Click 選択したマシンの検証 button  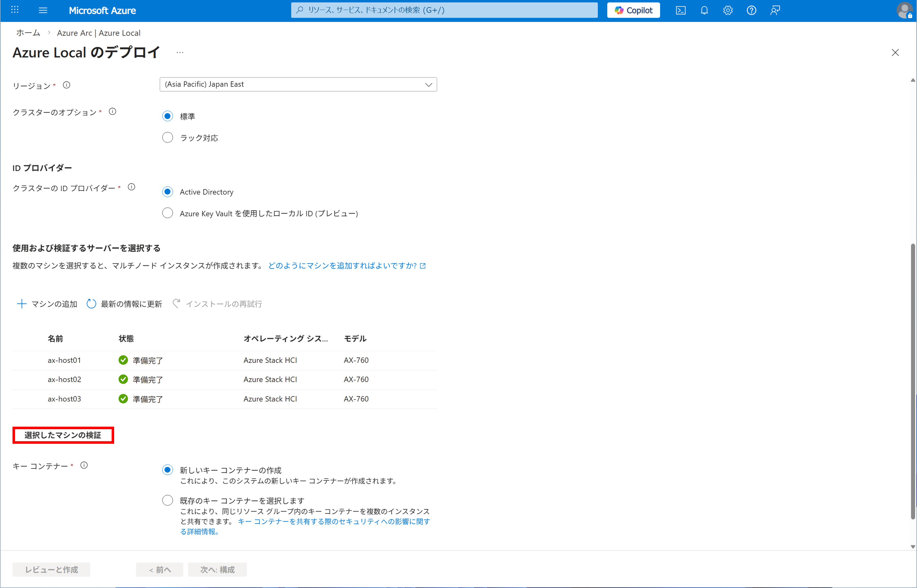63,435
